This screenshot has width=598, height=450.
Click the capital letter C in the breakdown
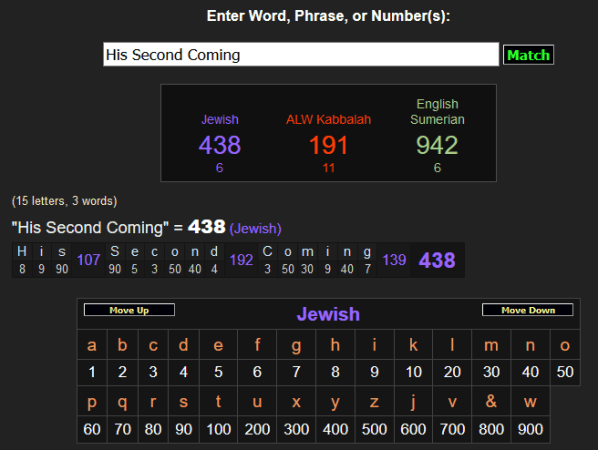267,252
